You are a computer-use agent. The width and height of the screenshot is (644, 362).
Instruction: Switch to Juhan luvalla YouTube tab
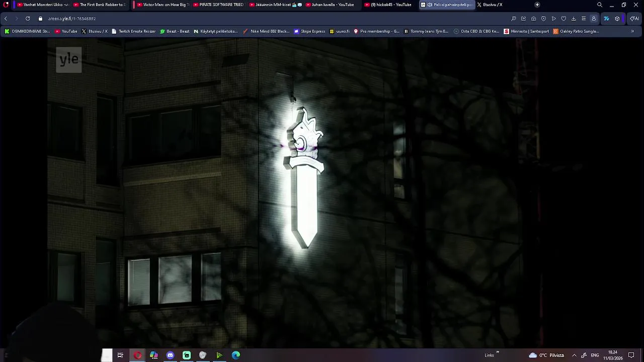[332, 5]
